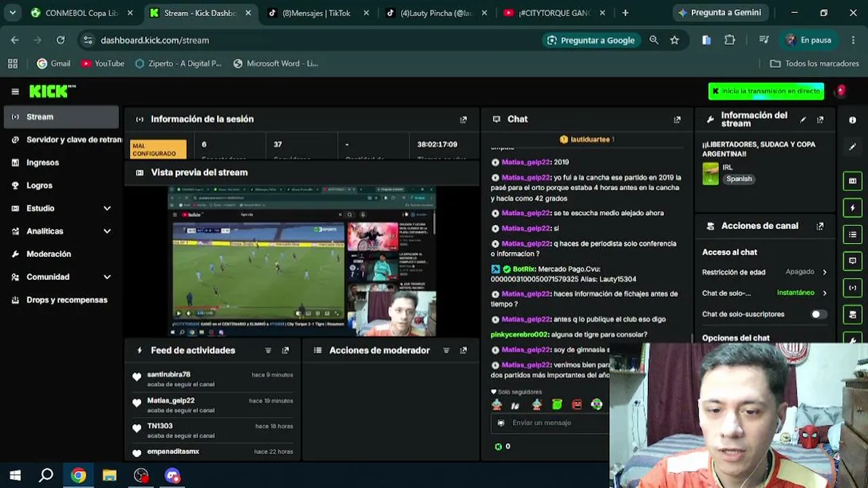This screenshot has height=488, width=868.
Task: Pop out the Acciones de canal panel
Action: point(820,226)
